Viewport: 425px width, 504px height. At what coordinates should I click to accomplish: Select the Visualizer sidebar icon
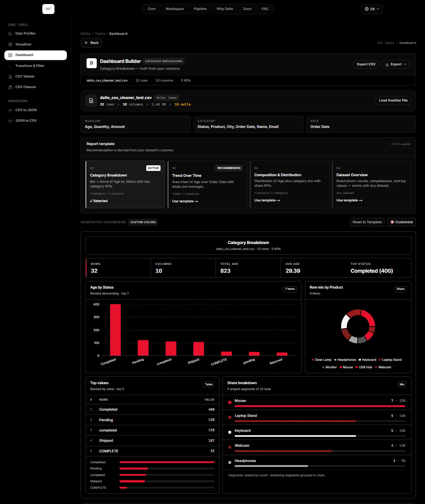10,45
